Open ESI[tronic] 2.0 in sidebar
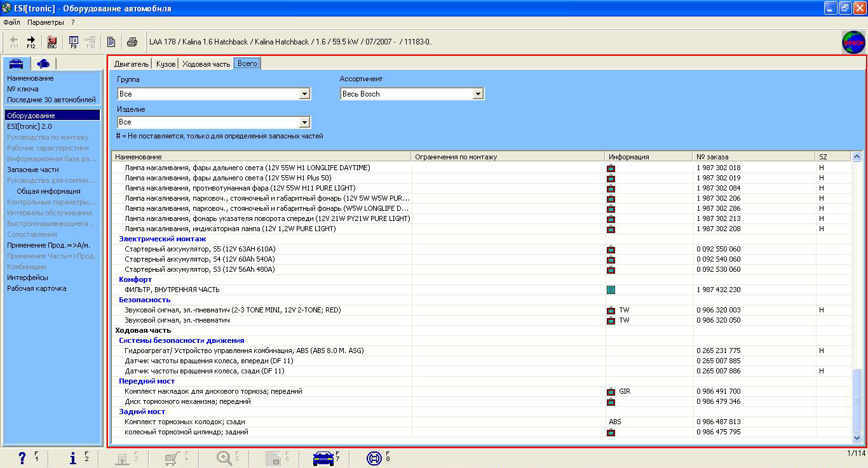868x468 pixels. tap(29, 126)
